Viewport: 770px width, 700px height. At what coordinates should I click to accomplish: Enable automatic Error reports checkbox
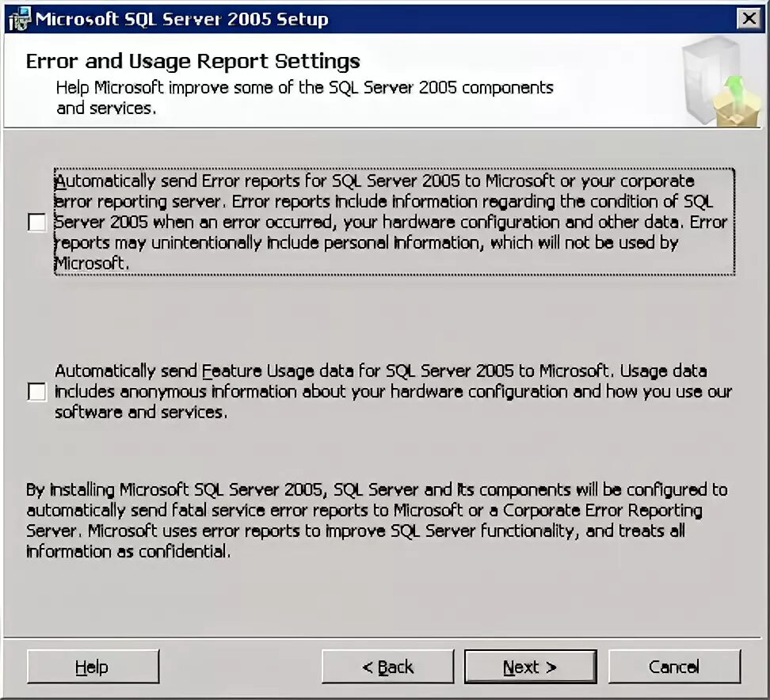click(x=36, y=223)
